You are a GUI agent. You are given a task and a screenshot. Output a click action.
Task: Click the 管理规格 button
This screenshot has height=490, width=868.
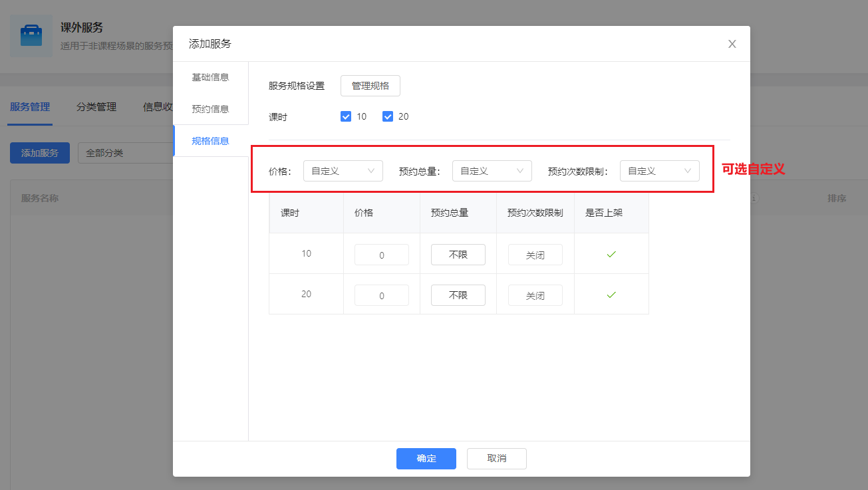click(x=370, y=86)
